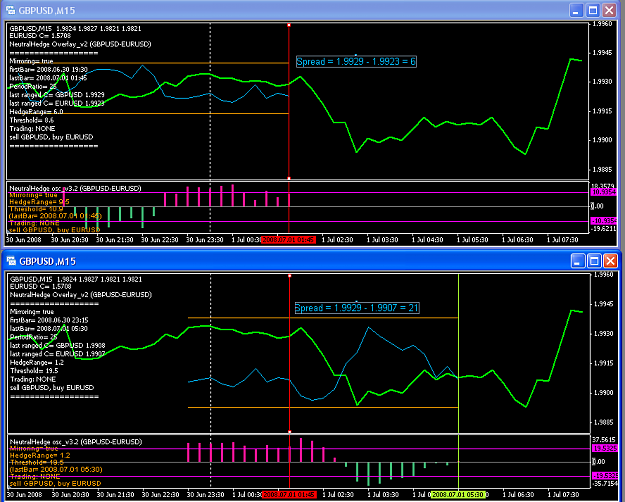
Task: Click the magenta -19.5325 level price tag
Action: (606, 476)
